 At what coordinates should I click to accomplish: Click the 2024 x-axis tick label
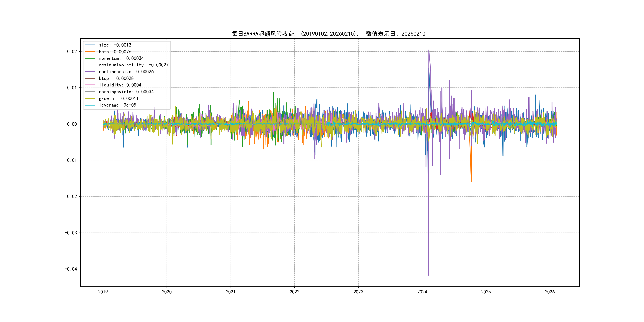(422, 292)
